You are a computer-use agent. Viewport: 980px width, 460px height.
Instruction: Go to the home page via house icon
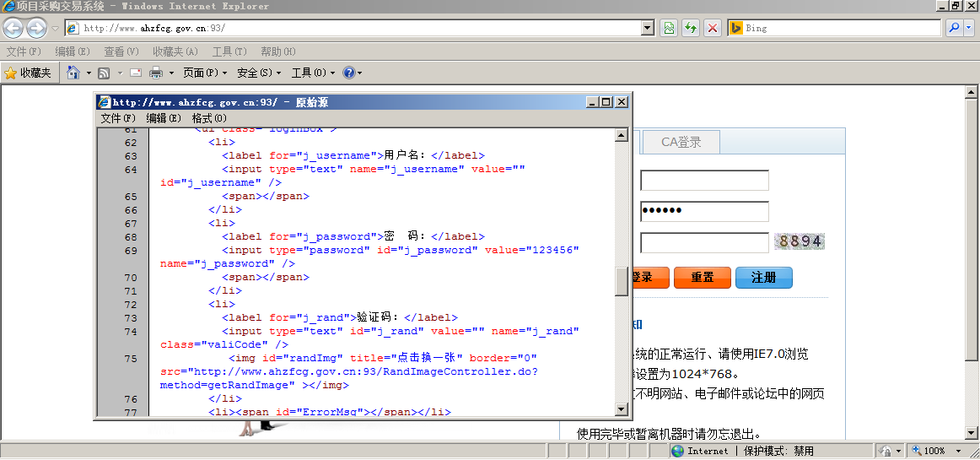coord(73,73)
